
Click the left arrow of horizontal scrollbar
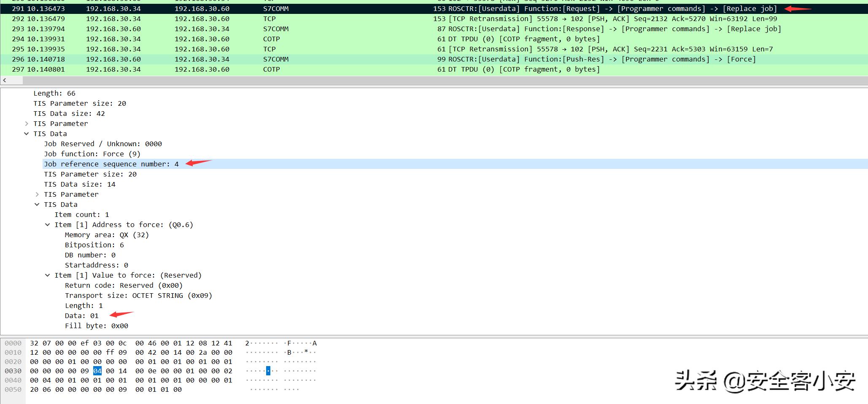[x=5, y=80]
